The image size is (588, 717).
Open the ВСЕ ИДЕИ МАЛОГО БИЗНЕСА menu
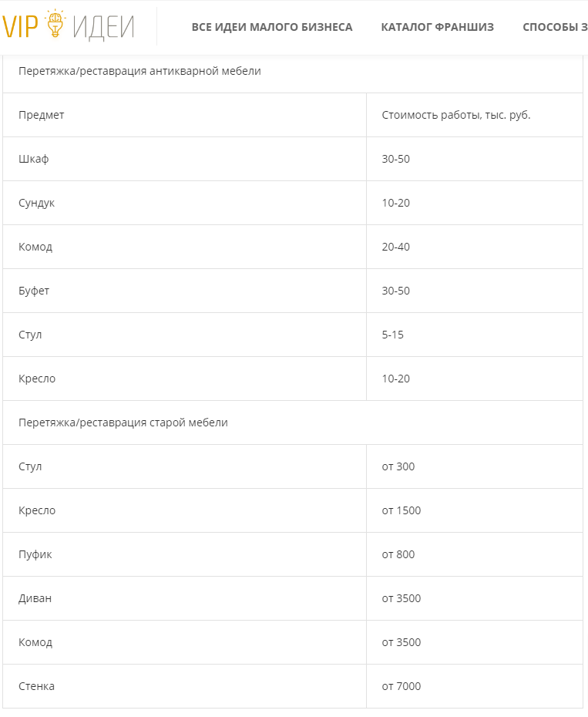click(x=272, y=27)
